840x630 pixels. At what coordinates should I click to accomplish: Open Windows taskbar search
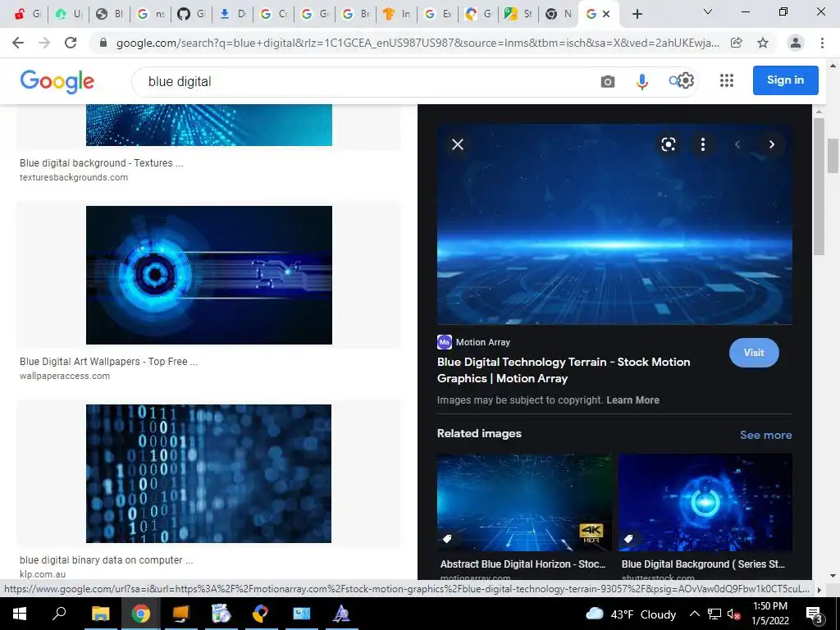click(59, 614)
